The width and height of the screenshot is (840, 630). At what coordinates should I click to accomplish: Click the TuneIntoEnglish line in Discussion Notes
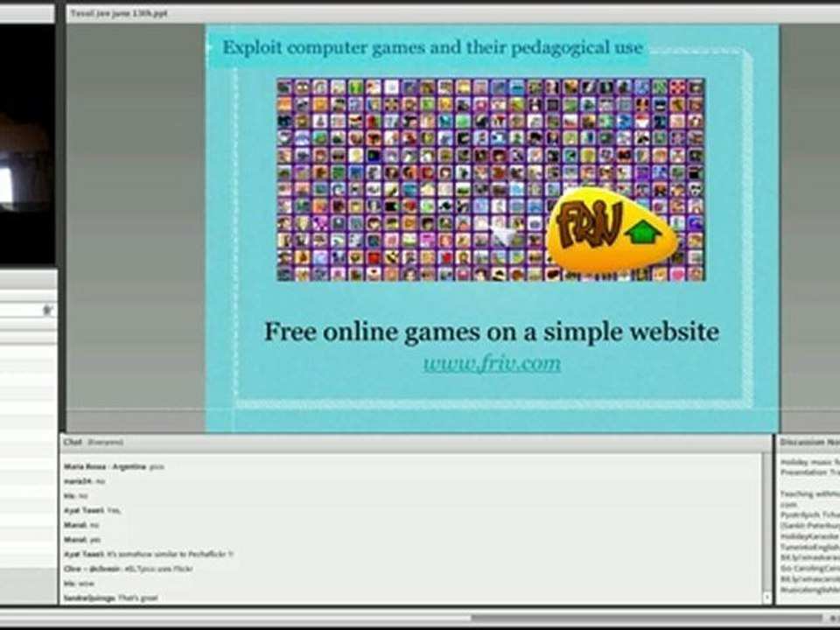[x=809, y=547]
